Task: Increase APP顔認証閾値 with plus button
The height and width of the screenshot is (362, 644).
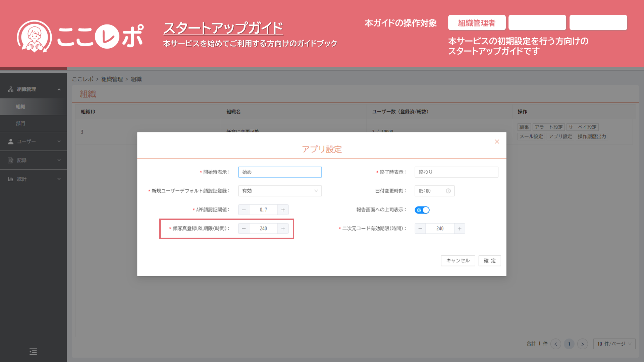Action: point(283,210)
